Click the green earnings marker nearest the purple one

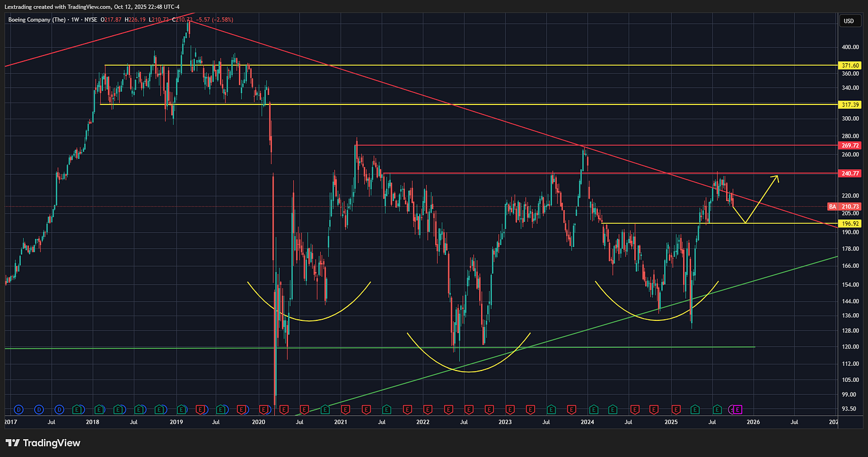718,409
